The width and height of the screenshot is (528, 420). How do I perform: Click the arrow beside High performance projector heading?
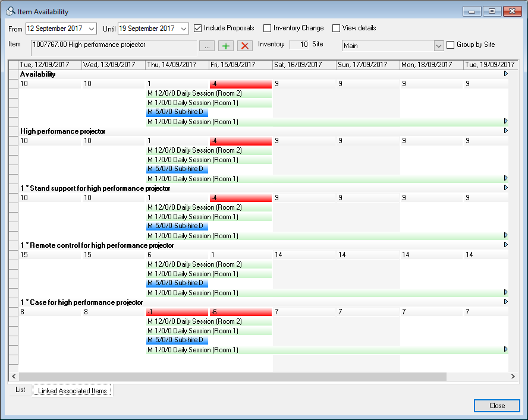pos(506,131)
